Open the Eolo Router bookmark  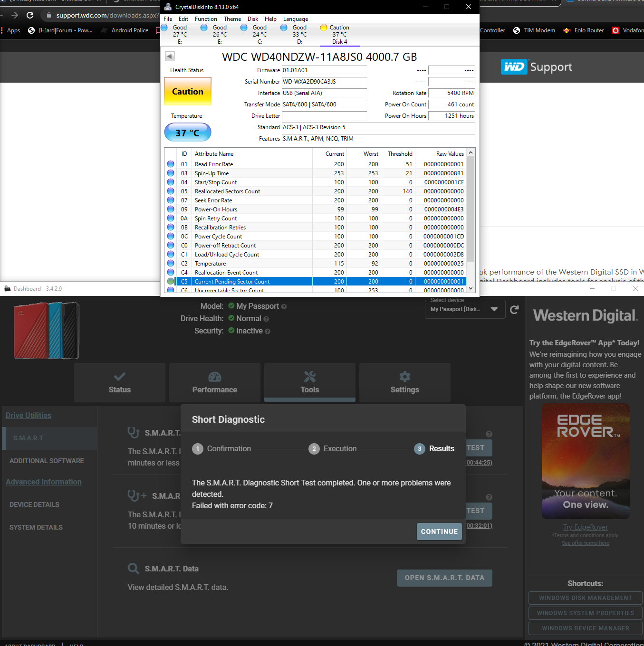[584, 30]
